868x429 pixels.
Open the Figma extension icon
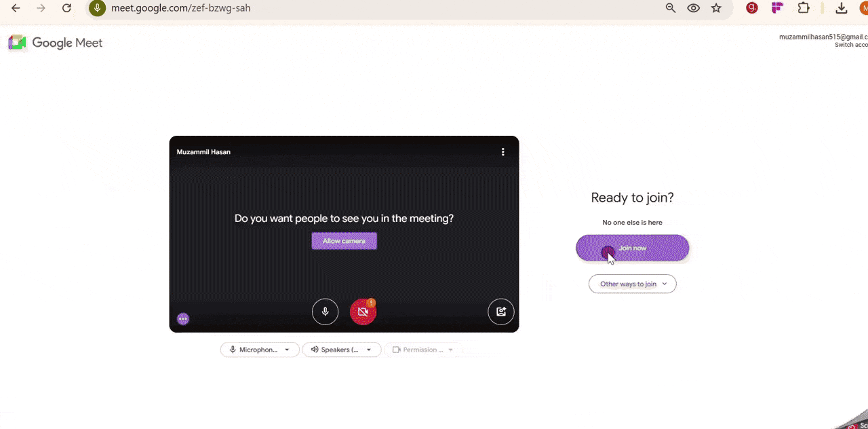pos(777,8)
